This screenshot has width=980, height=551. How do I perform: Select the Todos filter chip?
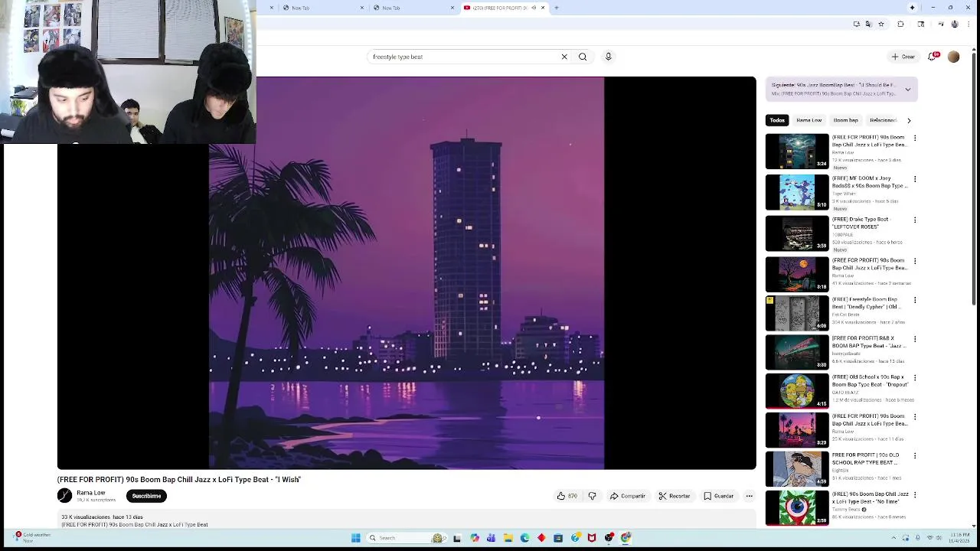click(777, 120)
